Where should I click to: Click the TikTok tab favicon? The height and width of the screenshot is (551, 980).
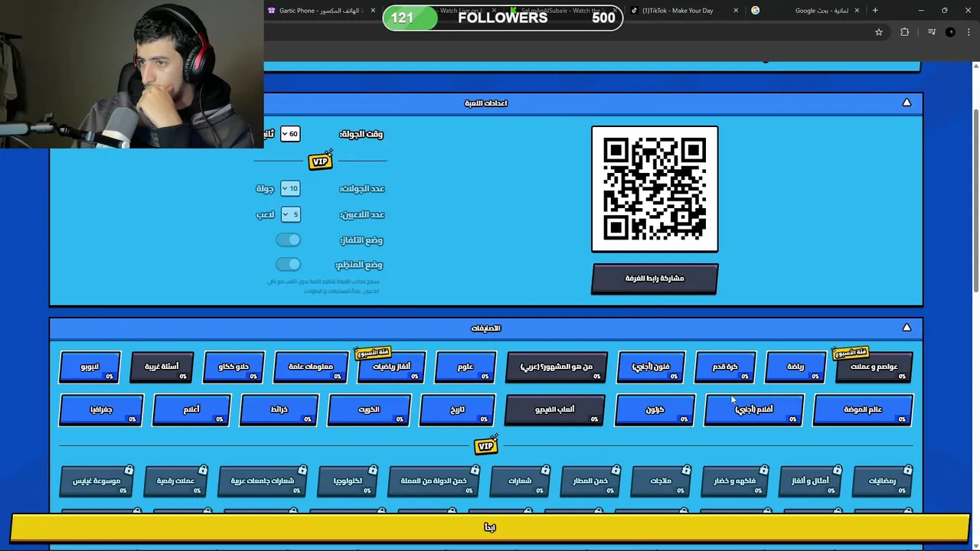pyautogui.click(x=634, y=11)
